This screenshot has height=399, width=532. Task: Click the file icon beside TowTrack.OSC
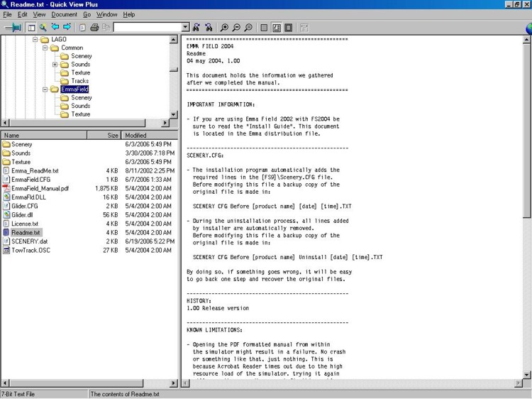pos(6,251)
